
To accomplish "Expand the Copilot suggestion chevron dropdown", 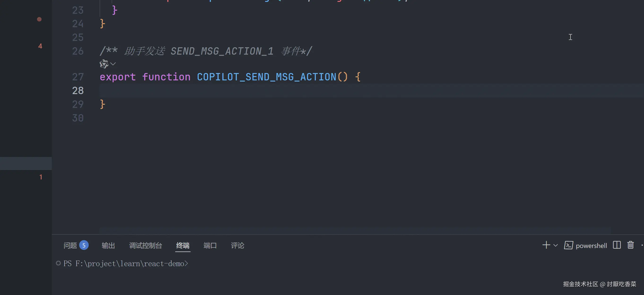I will 113,64.
